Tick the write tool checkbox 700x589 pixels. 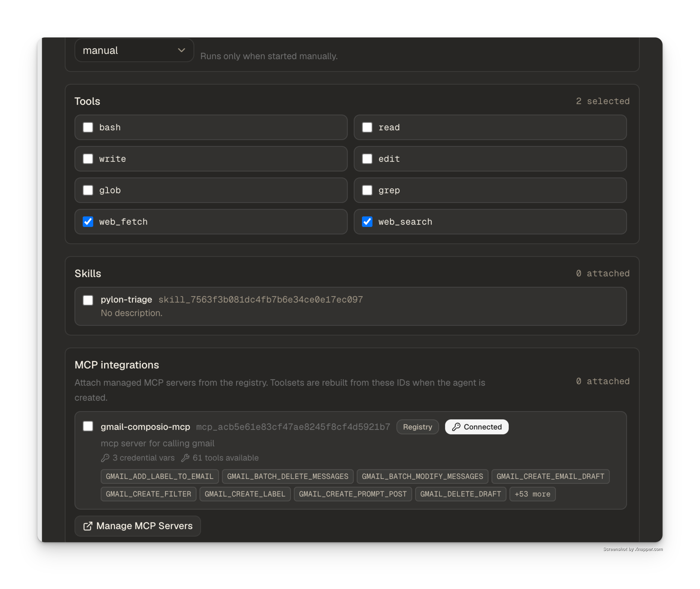pyautogui.click(x=88, y=159)
